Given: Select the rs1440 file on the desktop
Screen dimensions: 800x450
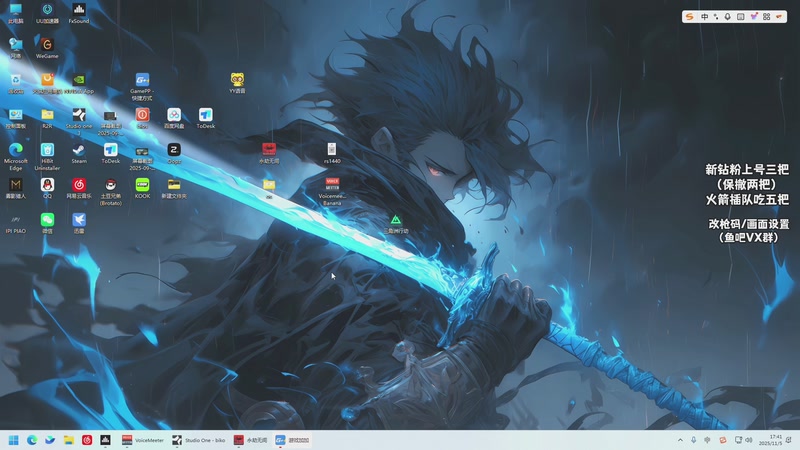Looking at the screenshot, I should [x=332, y=153].
